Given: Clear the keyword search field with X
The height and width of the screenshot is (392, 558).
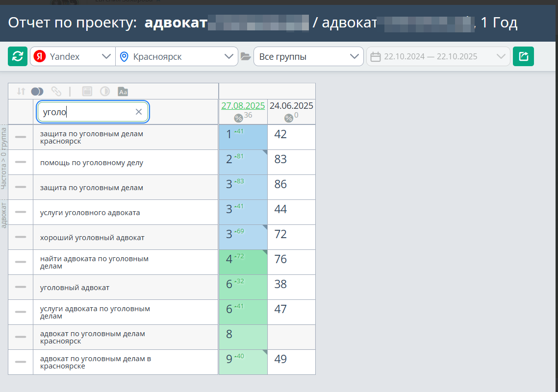Looking at the screenshot, I should (x=139, y=112).
